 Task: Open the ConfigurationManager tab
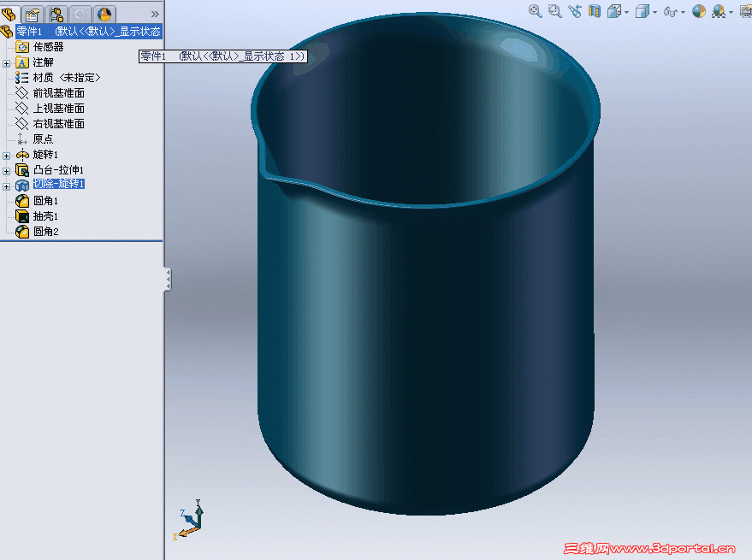[57, 14]
